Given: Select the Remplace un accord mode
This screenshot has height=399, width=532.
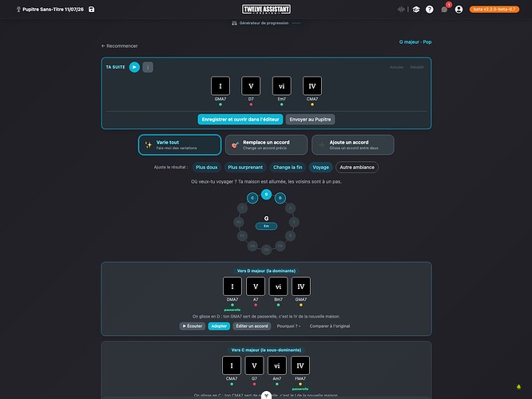Looking at the screenshot, I should [x=266, y=144].
